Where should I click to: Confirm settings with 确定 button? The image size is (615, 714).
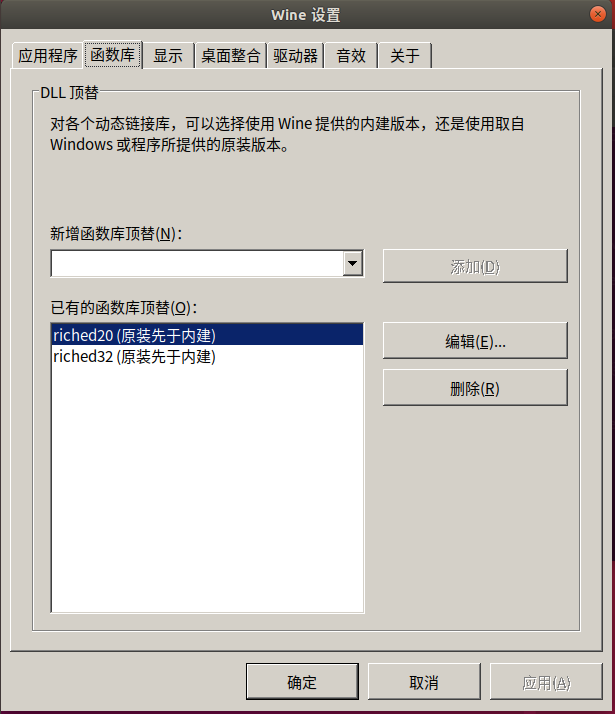302,682
